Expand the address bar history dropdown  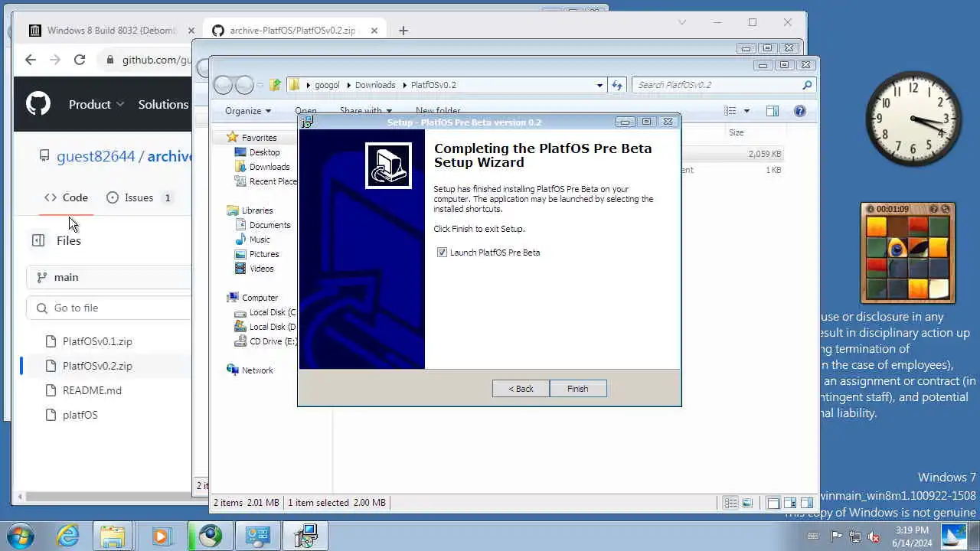coord(599,85)
